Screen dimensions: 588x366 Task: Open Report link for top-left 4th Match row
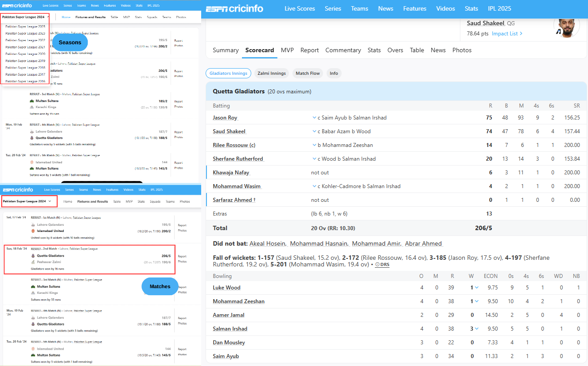point(179,132)
